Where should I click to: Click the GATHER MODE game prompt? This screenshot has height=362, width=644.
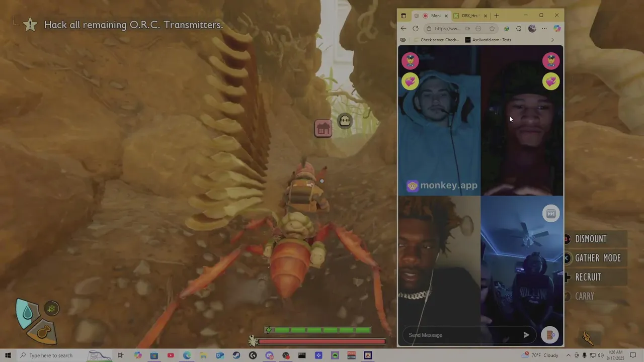click(x=597, y=258)
